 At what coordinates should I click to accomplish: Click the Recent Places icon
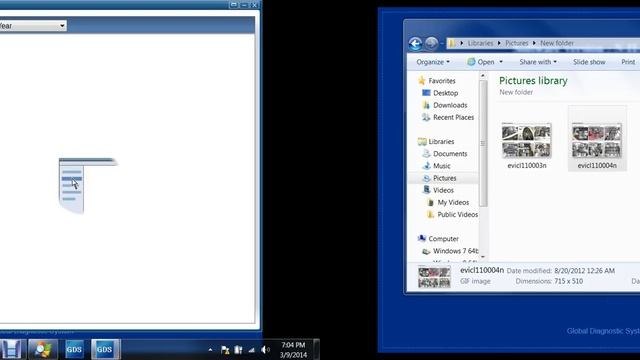tap(426, 118)
